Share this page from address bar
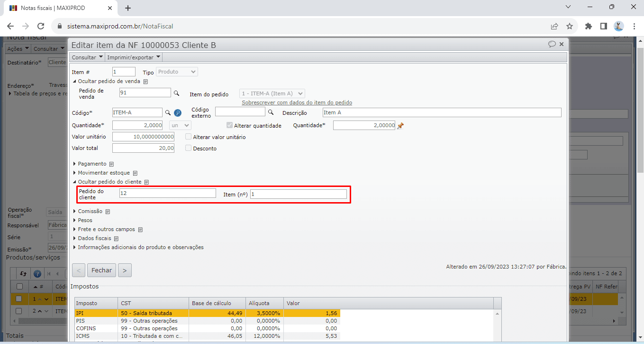 point(554,26)
